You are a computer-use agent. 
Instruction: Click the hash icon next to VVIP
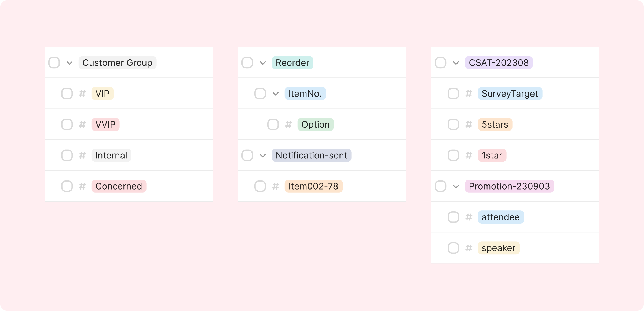[82, 124]
